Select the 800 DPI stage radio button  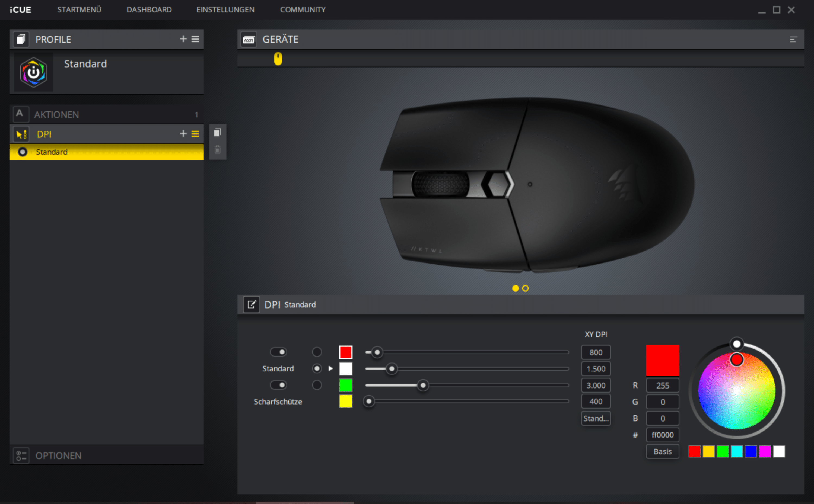(317, 352)
